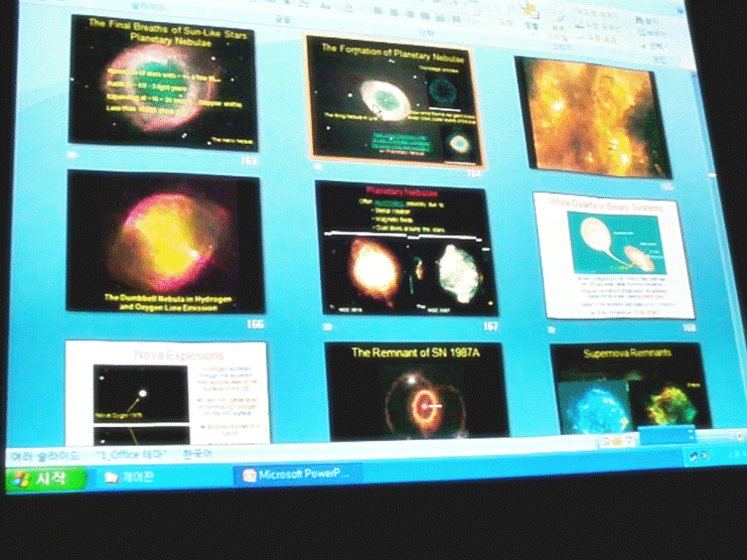Switch to Slide Sorter view icon
Viewport: 747px width, 560px height.
pyautogui.click(x=616, y=440)
